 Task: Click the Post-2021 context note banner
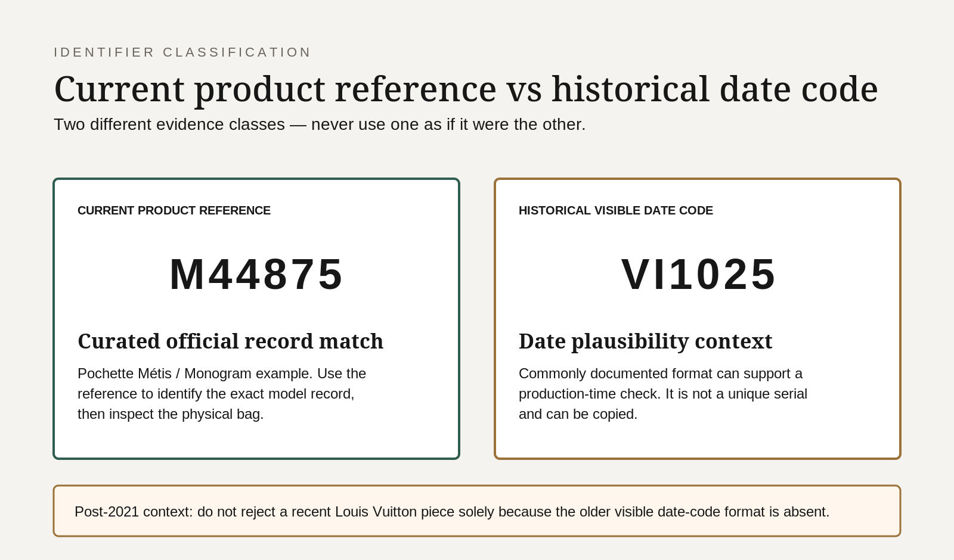tap(477, 511)
